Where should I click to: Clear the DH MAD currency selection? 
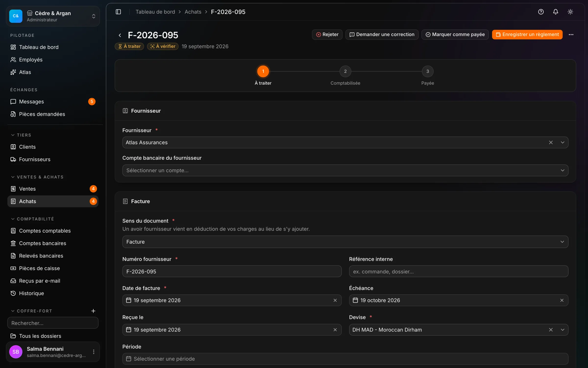[x=551, y=330]
